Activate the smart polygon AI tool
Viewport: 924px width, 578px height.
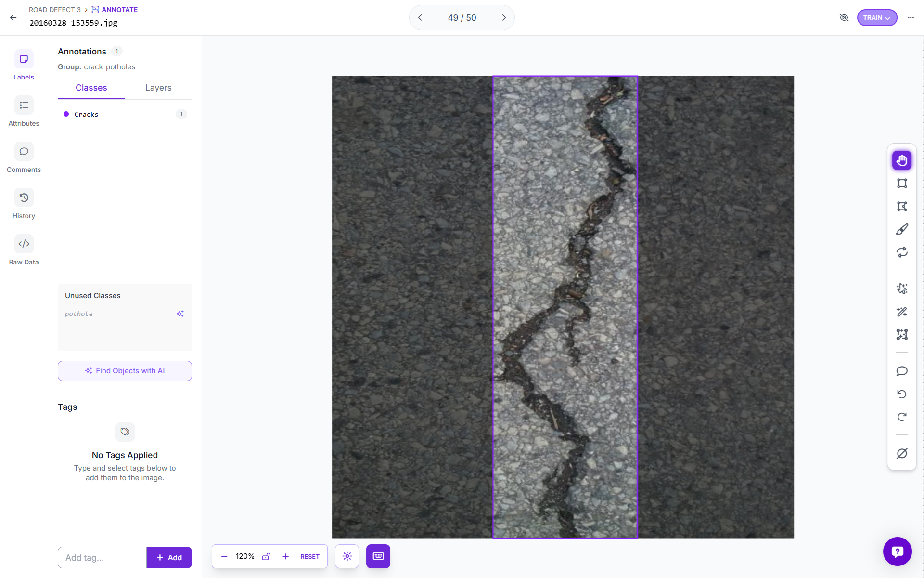click(x=902, y=289)
